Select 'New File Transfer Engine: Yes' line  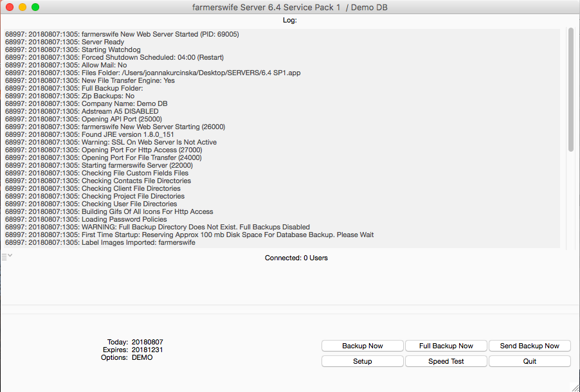click(90, 80)
